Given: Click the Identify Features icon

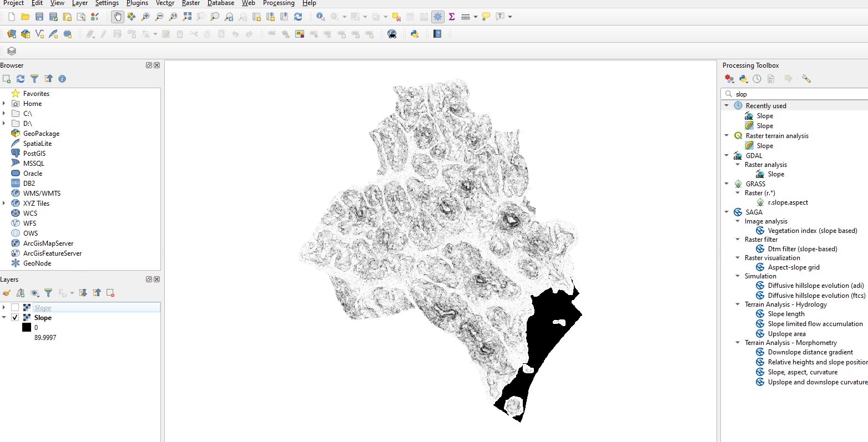Looking at the screenshot, I should click(x=320, y=17).
